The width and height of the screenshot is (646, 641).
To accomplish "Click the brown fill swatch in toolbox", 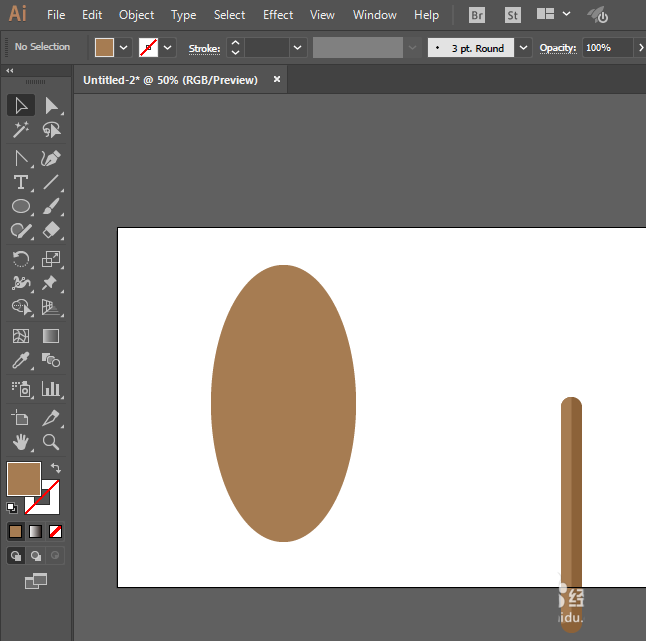I will click(x=23, y=478).
